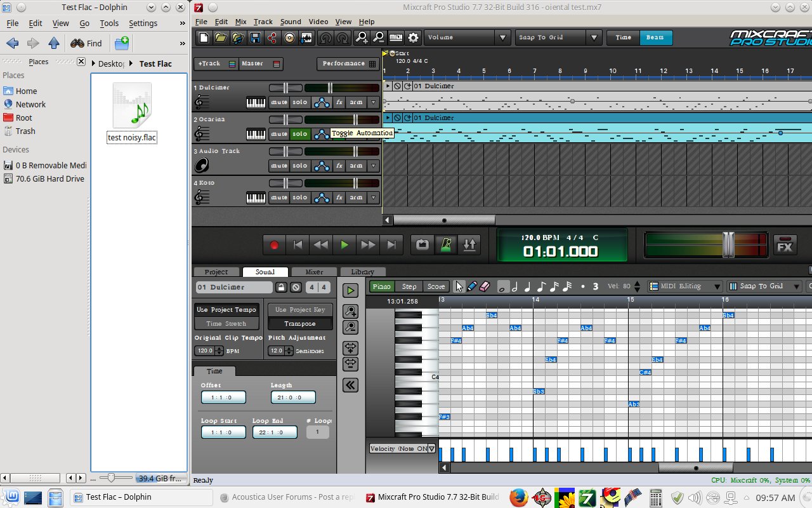The height and width of the screenshot is (508, 812).
Task: Click the Share/publish icon in toolbar
Action: pos(272,37)
